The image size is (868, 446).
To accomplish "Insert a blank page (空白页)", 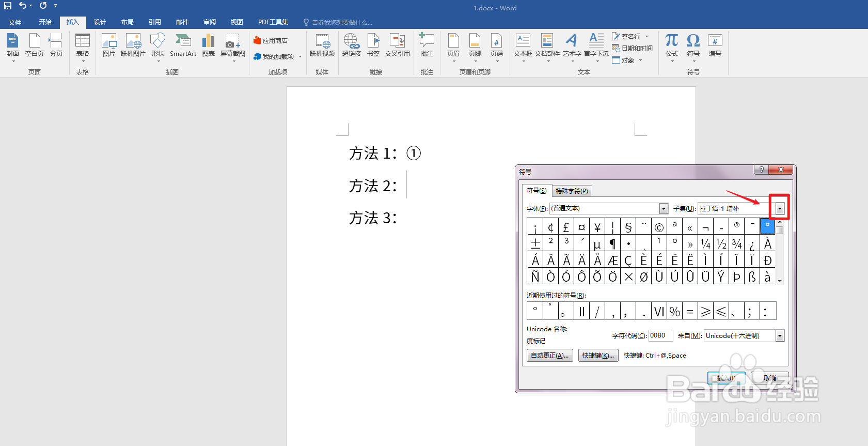I will coord(35,45).
